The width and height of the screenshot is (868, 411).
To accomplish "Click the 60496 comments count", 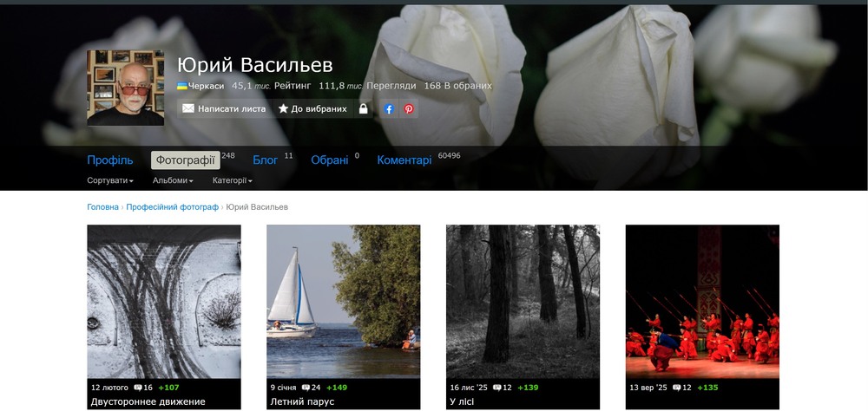I will click(449, 156).
